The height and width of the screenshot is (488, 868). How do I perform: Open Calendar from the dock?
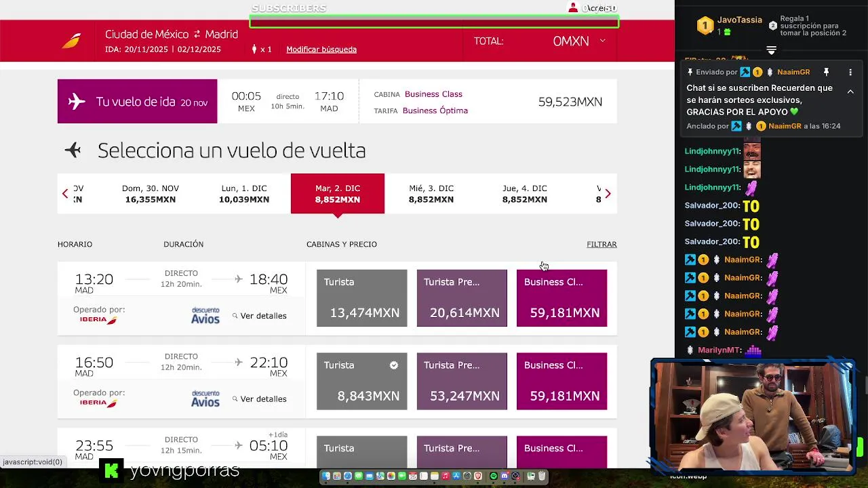[413, 476]
